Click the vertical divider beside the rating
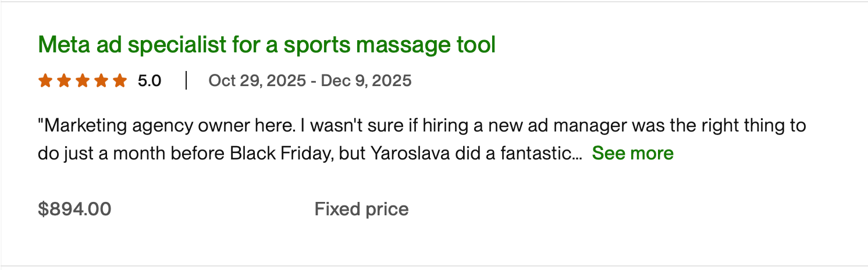Viewport: 868px width, 270px height. [x=186, y=80]
